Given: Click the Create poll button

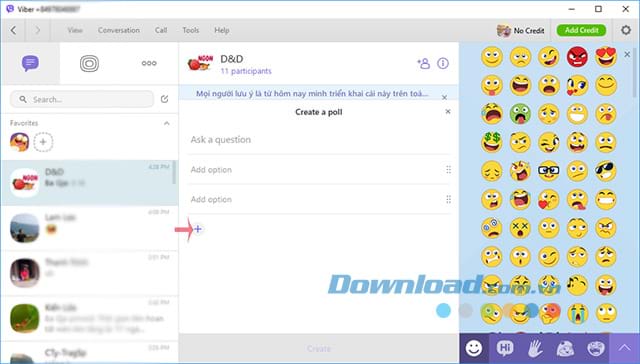Looking at the screenshot, I should (x=319, y=348).
